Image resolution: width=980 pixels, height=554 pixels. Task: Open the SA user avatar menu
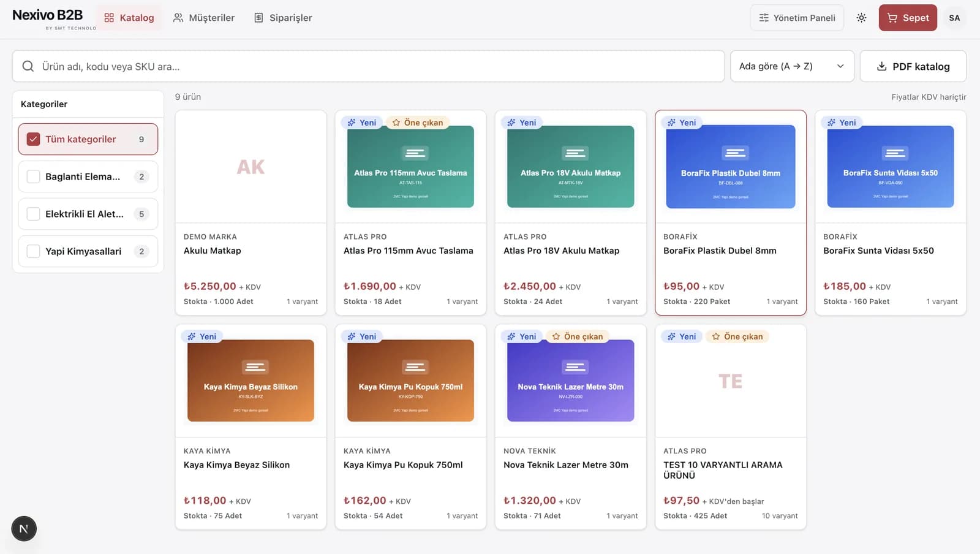click(954, 18)
